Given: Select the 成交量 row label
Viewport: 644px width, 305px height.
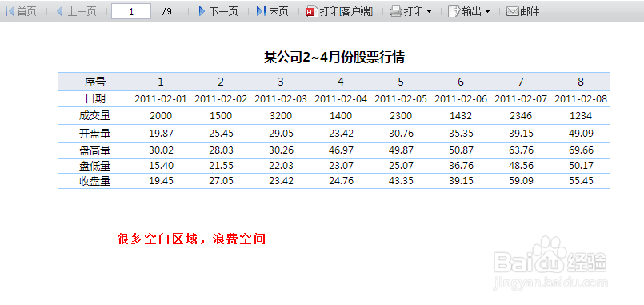Looking at the screenshot, I should tap(94, 116).
